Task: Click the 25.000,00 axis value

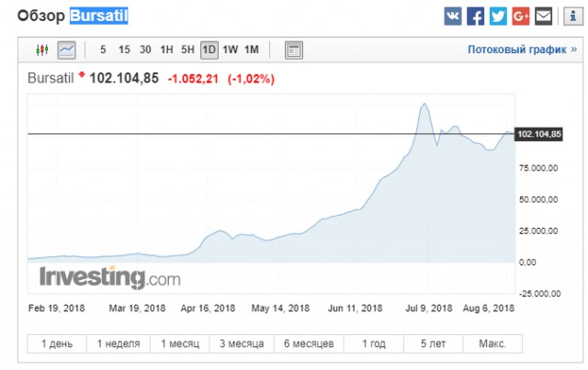Action: click(538, 231)
